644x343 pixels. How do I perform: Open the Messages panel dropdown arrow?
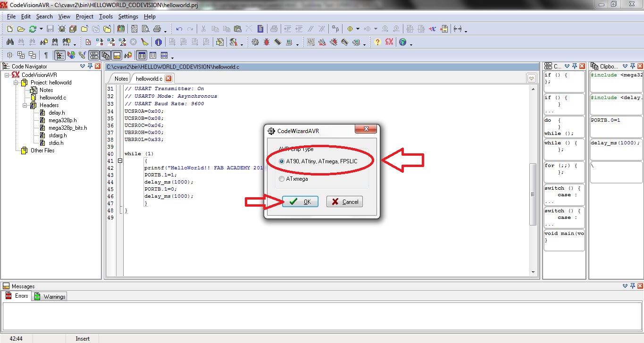624,286
